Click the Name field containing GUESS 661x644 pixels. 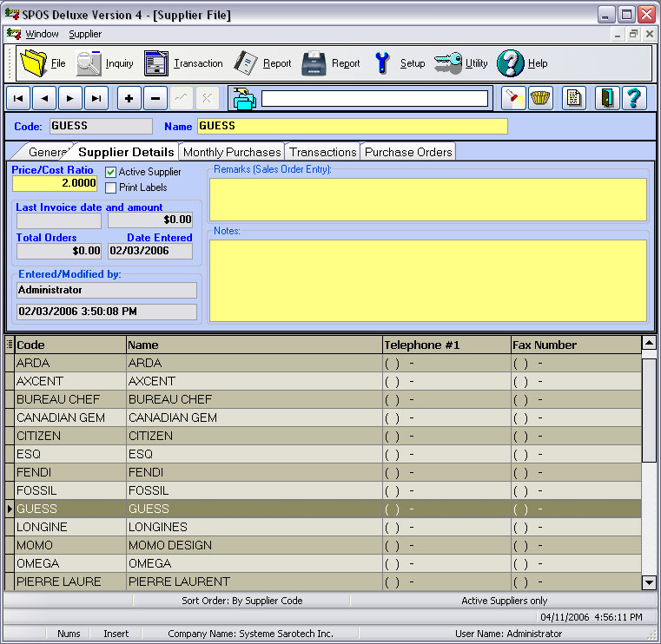(353, 126)
